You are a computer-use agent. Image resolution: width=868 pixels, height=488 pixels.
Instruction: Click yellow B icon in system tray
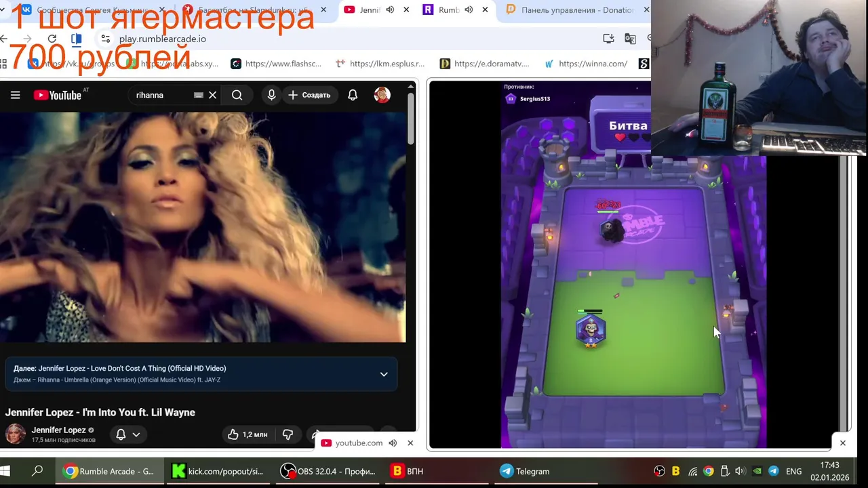(x=675, y=471)
